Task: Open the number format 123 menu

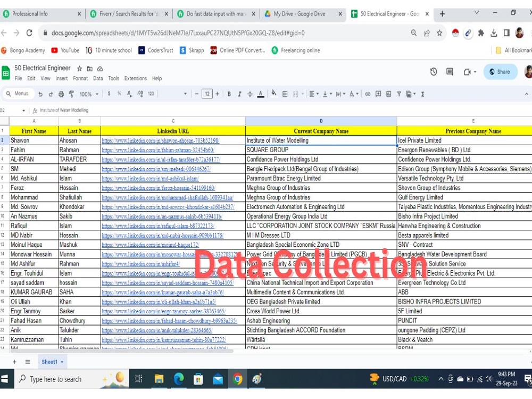Action: point(151,94)
